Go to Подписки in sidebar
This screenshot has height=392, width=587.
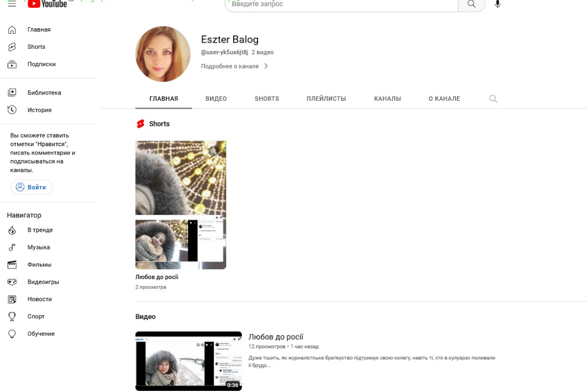[42, 64]
